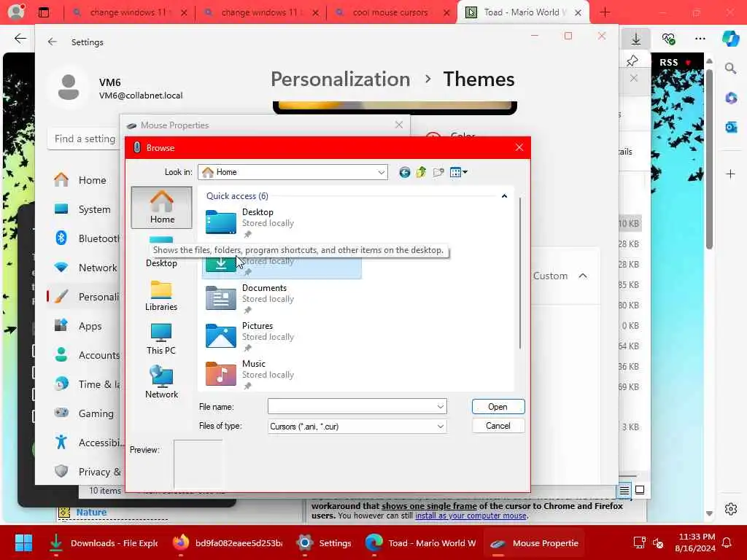747x560 pixels.
Task: Collapse the Quick access group
Action: (x=504, y=195)
